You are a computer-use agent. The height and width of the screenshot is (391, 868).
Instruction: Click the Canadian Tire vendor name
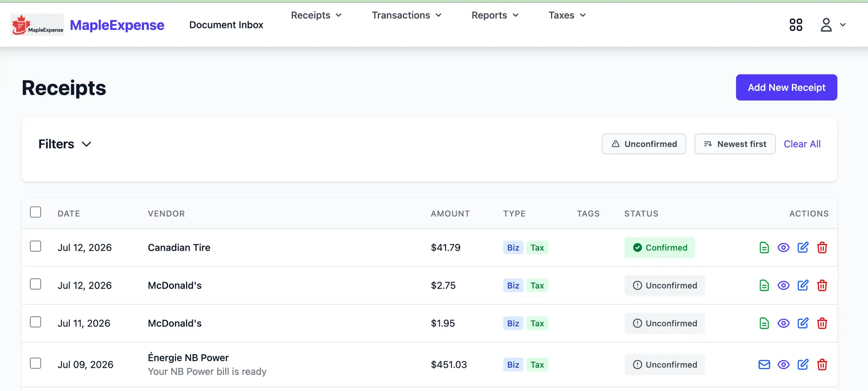point(179,247)
